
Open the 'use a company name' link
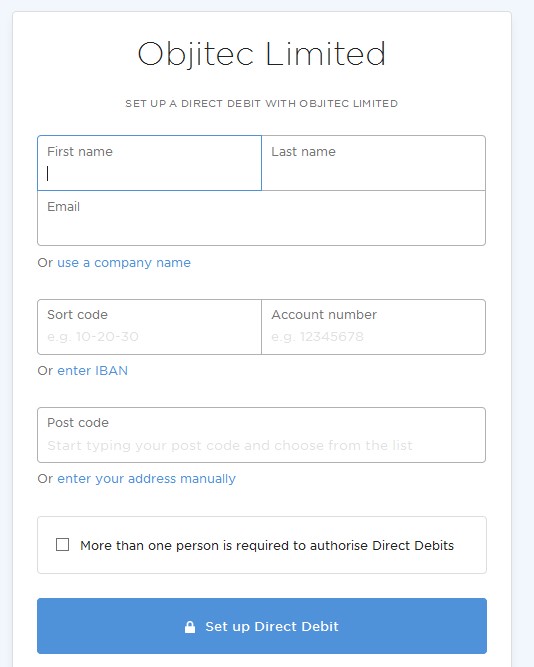[x=124, y=263]
